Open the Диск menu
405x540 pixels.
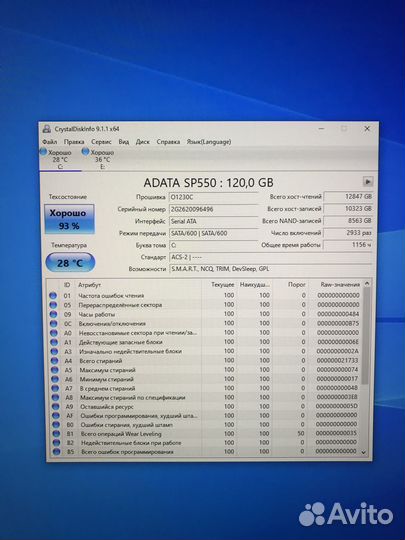point(143,142)
